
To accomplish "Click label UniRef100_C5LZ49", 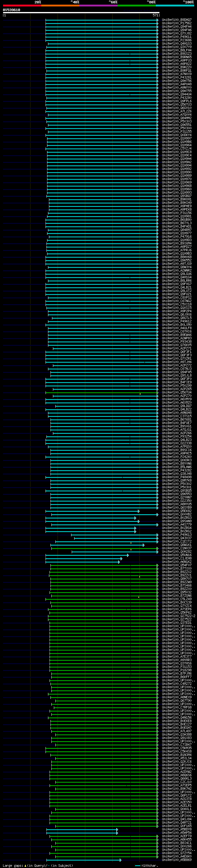I will pos(177,599).
